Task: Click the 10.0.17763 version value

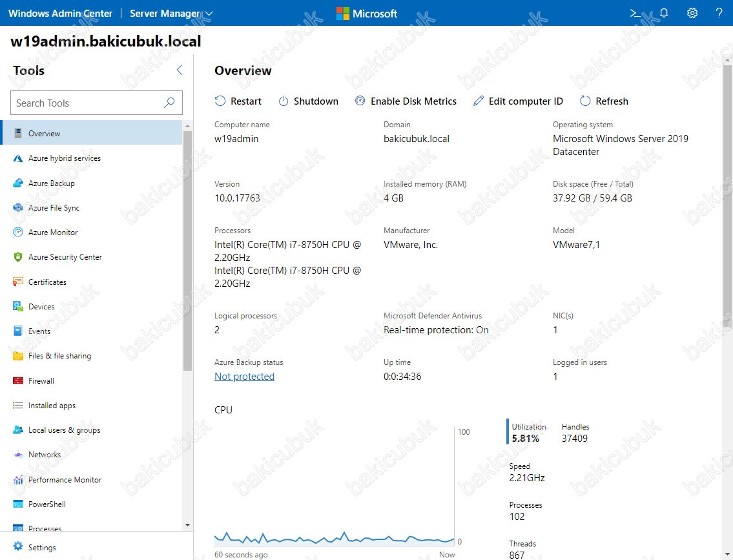Action: [237, 198]
